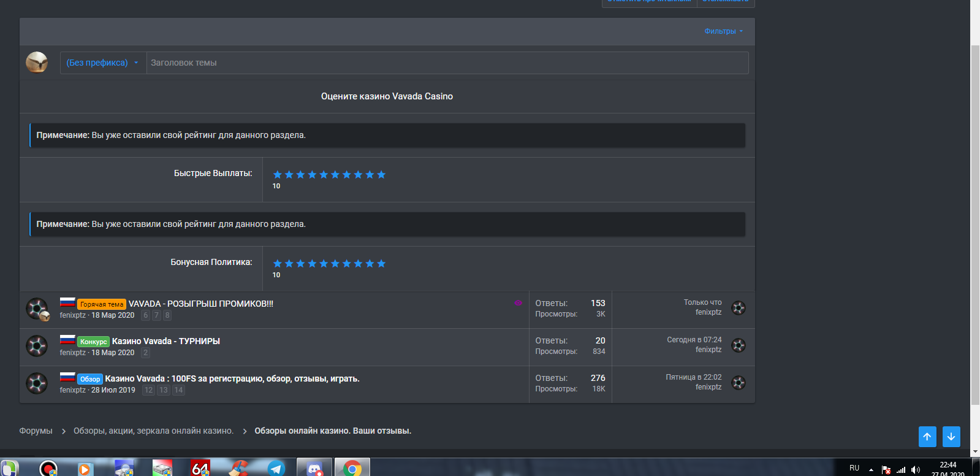The image size is (980, 476).
Task: Click the scrollbar down arrow
Action: (975, 452)
